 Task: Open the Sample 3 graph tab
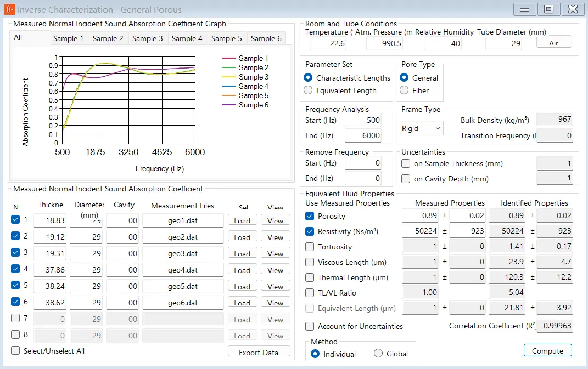(x=147, y=38)
